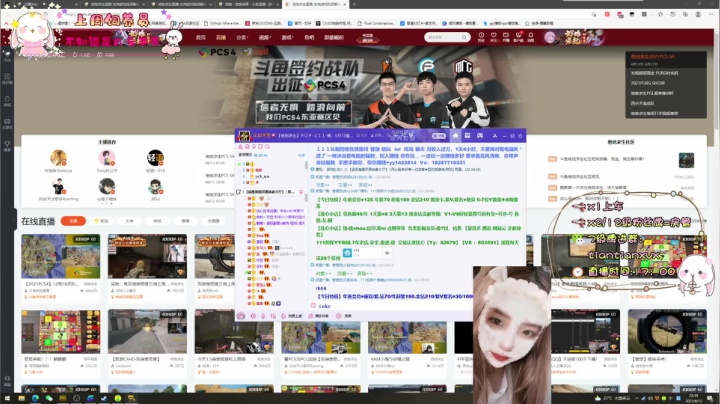Click the equalizer icon in YY bottom bar
The image size is (720, 404).
[273, 316]
